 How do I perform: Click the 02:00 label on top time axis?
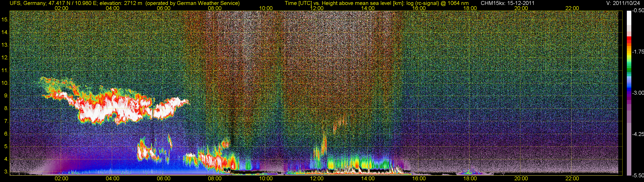[61, 8]
